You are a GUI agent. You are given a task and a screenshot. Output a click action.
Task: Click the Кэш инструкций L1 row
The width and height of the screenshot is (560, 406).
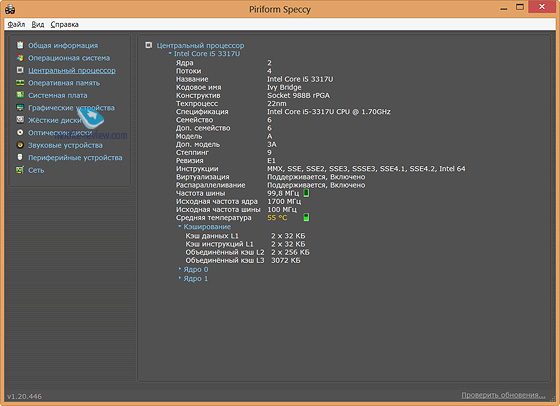point(245,244)
